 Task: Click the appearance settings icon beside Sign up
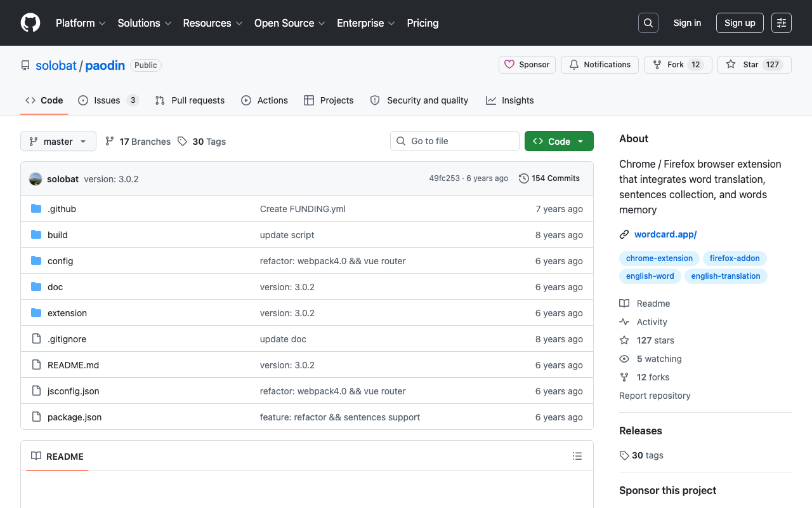pyautogui.click(x=782, y=23)
